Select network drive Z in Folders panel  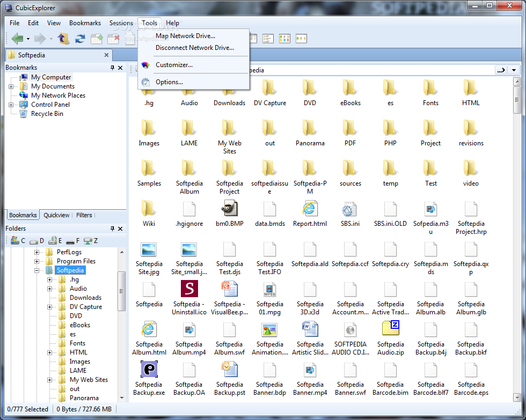[91, 241]
